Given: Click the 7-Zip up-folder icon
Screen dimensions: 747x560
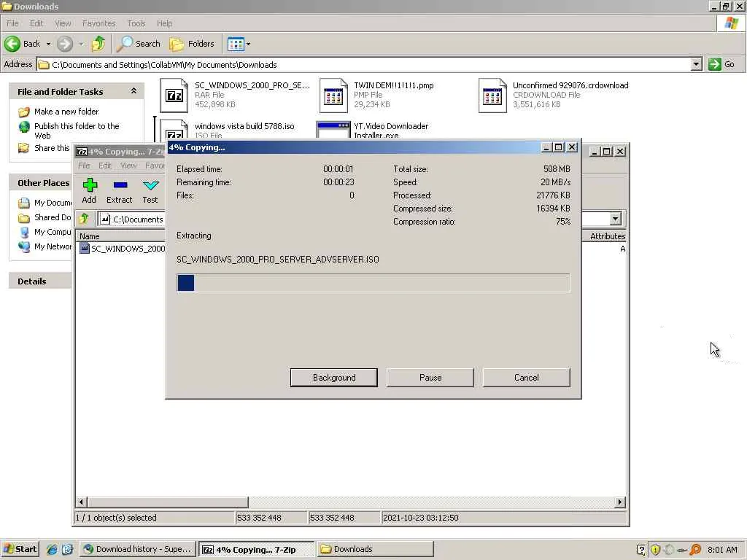Looking at the screenshot, I should tap(84, 219).
